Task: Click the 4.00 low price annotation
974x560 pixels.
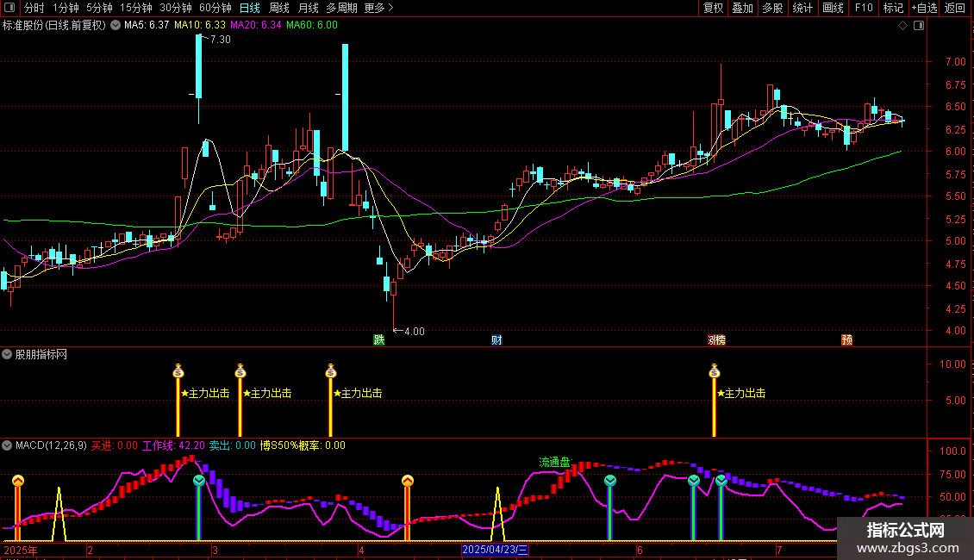Action: pos(415,332)
